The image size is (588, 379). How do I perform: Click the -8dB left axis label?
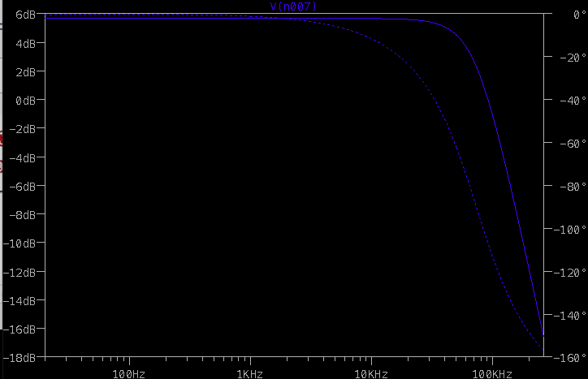[23, 215]
